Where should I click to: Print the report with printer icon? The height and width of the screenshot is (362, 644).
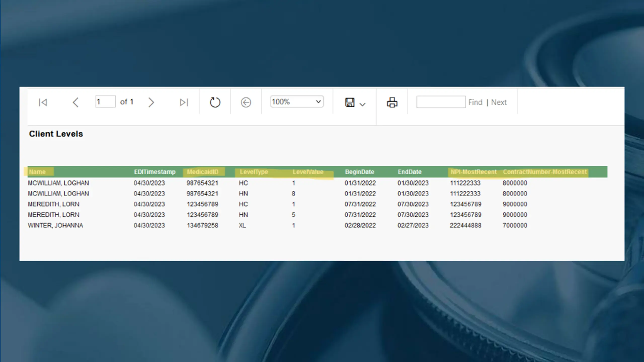coord(392,102)
